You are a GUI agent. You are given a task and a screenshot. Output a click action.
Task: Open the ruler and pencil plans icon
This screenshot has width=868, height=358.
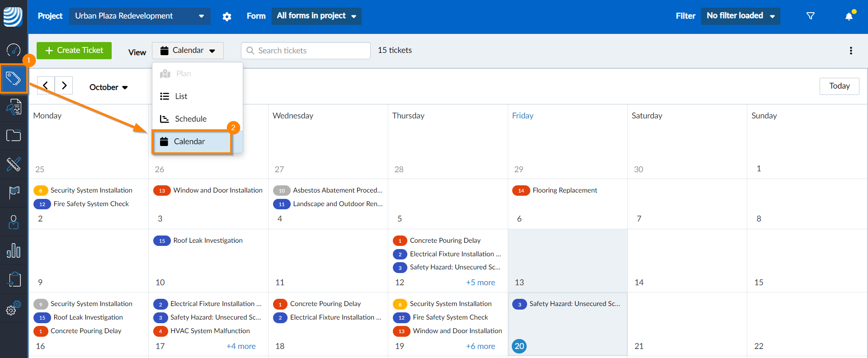(x=14, y=164)
